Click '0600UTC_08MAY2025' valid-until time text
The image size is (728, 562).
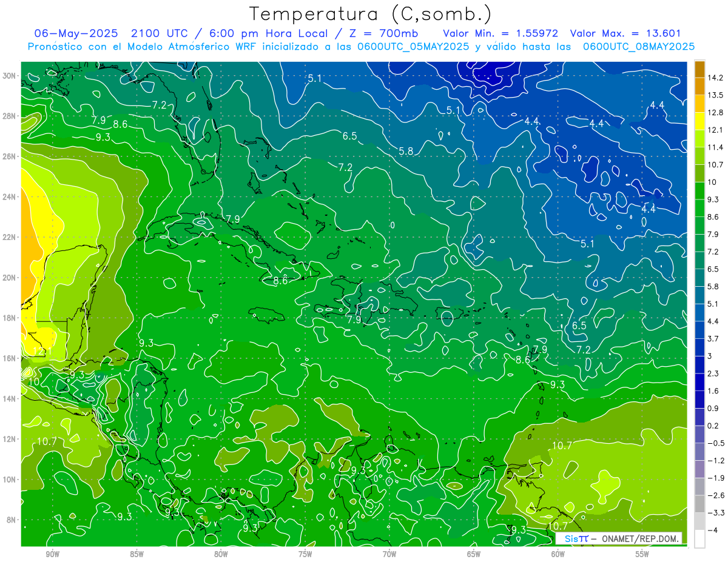(639, 47)
